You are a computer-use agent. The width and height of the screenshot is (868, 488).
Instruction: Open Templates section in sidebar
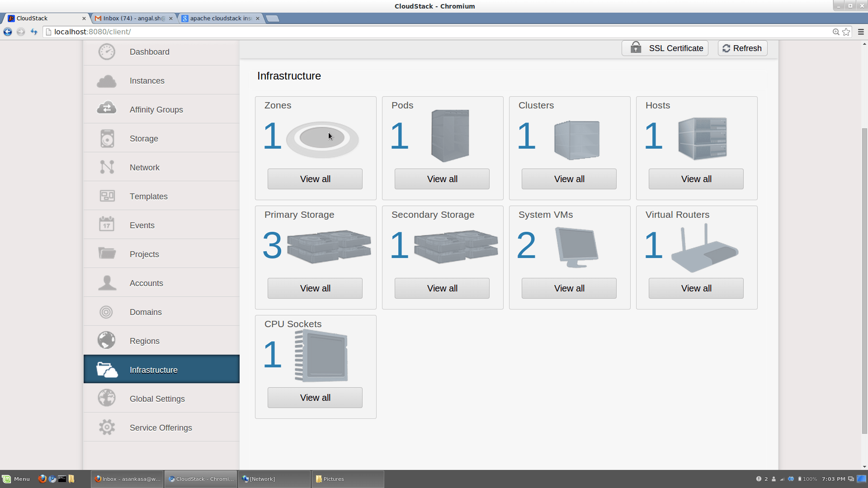point(161,196)
